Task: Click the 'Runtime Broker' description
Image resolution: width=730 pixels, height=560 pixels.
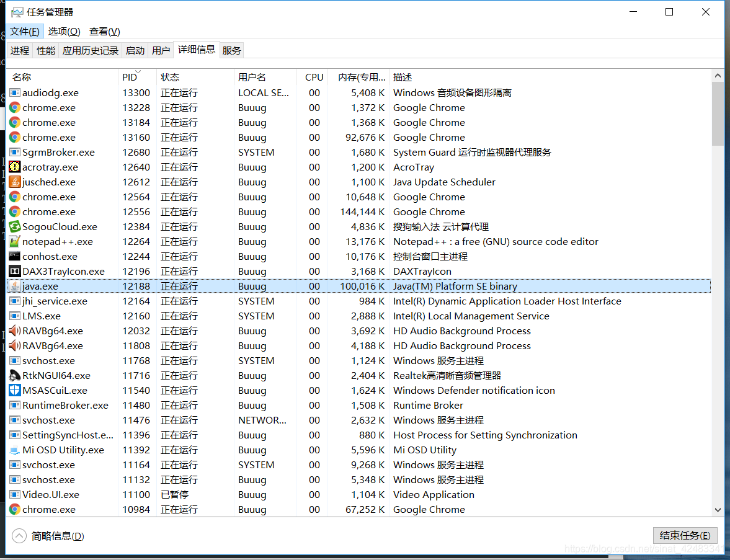Action: click(x=429, y=406)
